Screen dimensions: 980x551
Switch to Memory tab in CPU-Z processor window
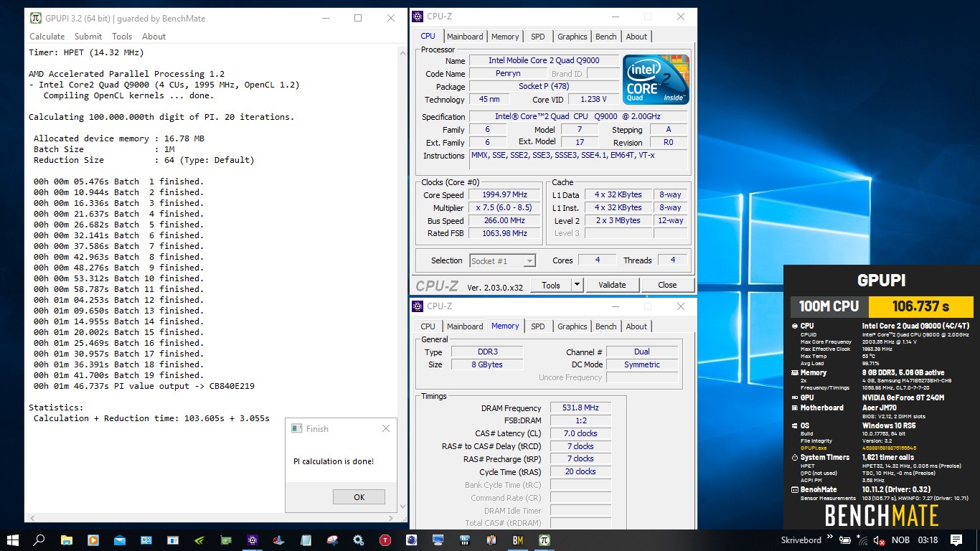pyautogui.click(x=505, y=37)
